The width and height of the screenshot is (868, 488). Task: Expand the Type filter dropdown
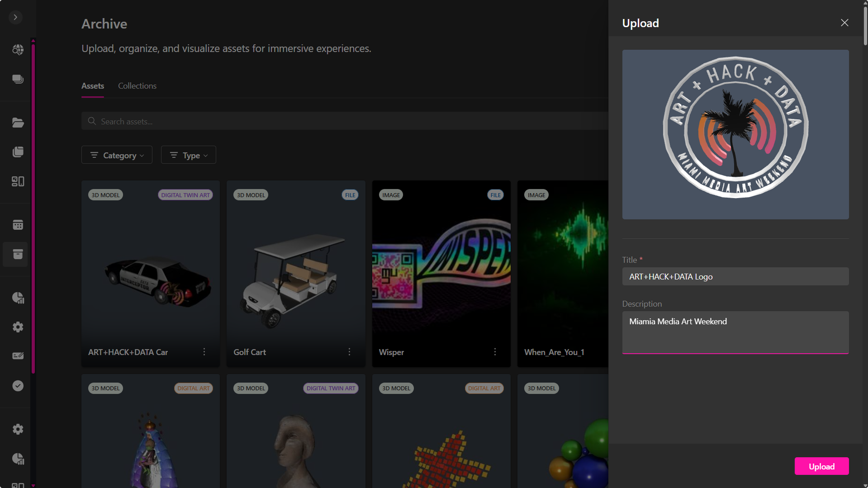188,155
